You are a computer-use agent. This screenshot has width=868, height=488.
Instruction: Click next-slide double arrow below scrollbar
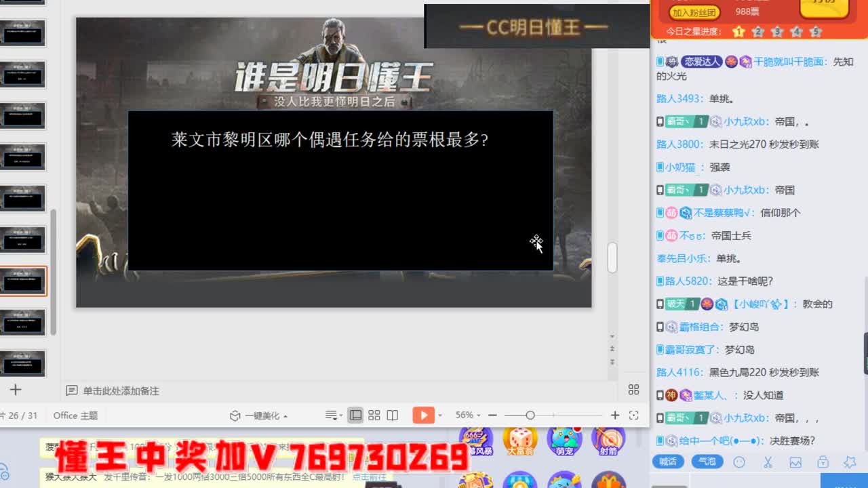tap(612, 362)
